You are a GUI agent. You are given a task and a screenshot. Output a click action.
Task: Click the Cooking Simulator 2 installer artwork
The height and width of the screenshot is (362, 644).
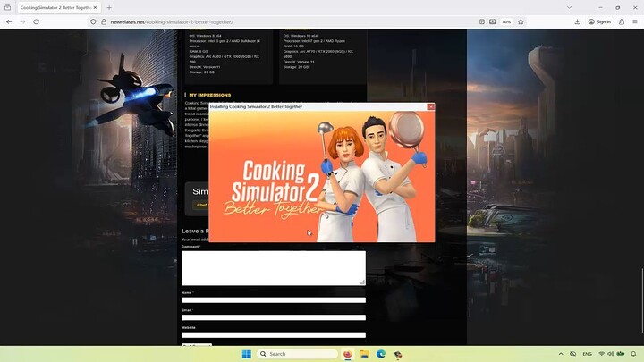pos(322,176)
